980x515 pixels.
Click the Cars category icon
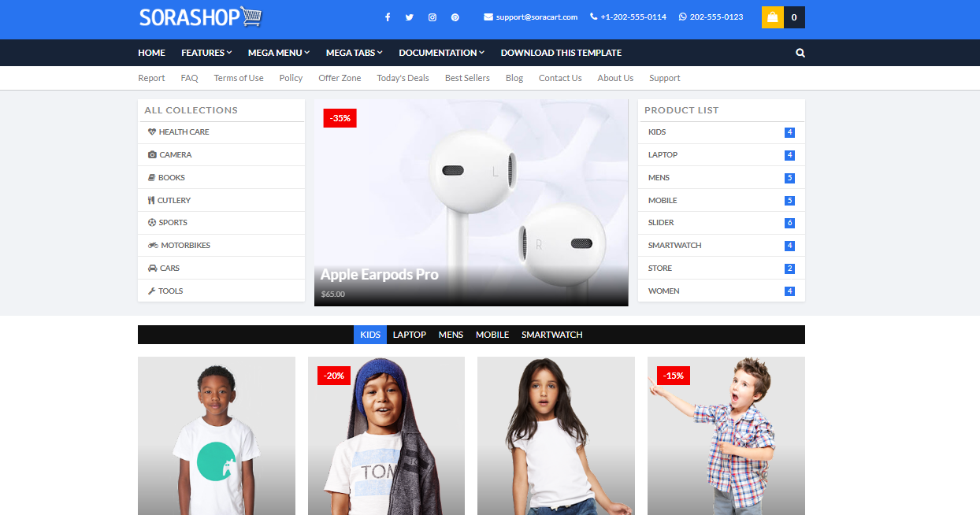pos(152,269)
